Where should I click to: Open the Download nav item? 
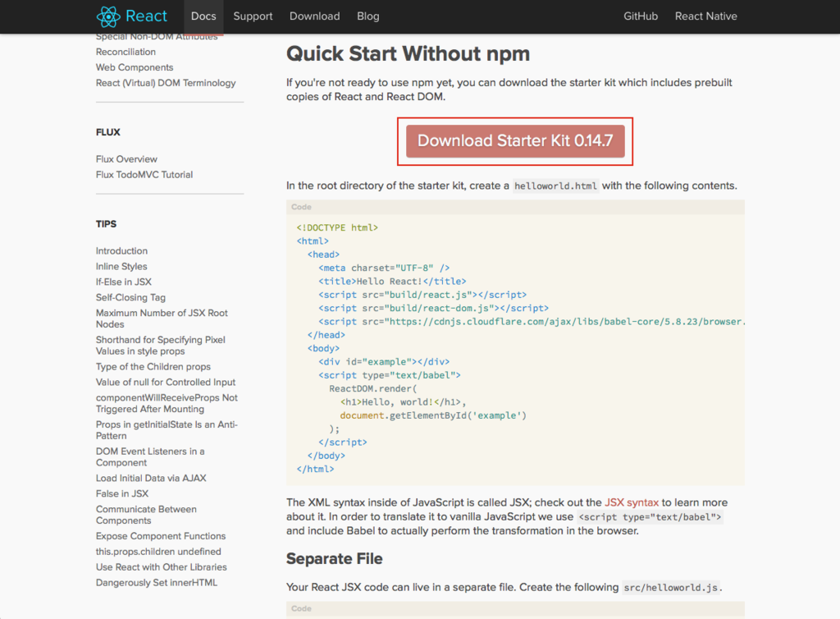pyautogui.click(x=314, y=16)
